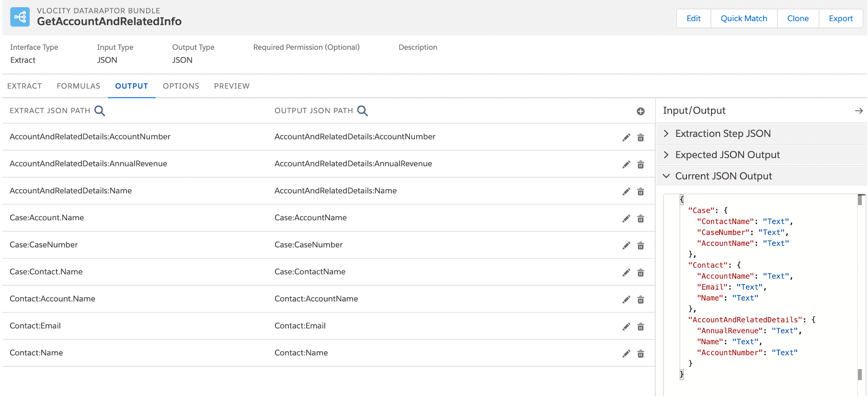Collapse the Input/Output panel arrow

point(858,111)
